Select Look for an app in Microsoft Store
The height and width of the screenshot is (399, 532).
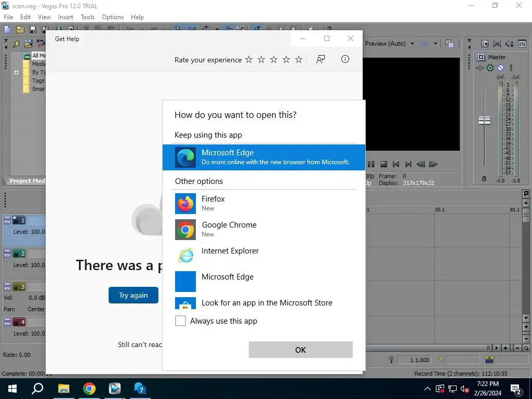point(264,303)
